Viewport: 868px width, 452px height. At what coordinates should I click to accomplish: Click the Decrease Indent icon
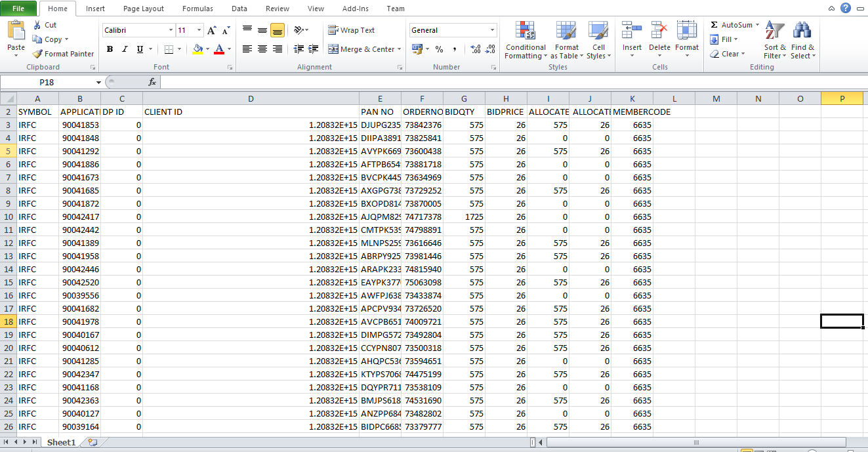pyautogui.click(x=299, y=49)
